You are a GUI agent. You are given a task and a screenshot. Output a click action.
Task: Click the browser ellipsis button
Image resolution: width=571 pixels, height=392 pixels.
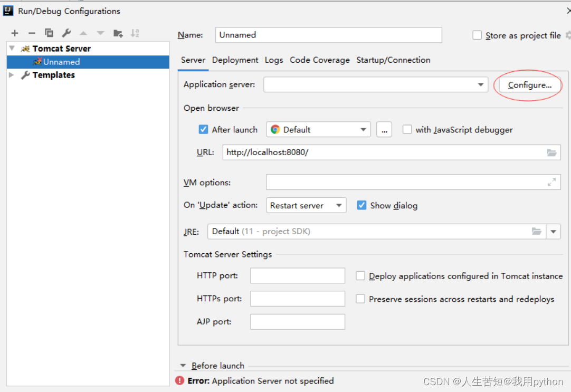[x=384, y=130]
